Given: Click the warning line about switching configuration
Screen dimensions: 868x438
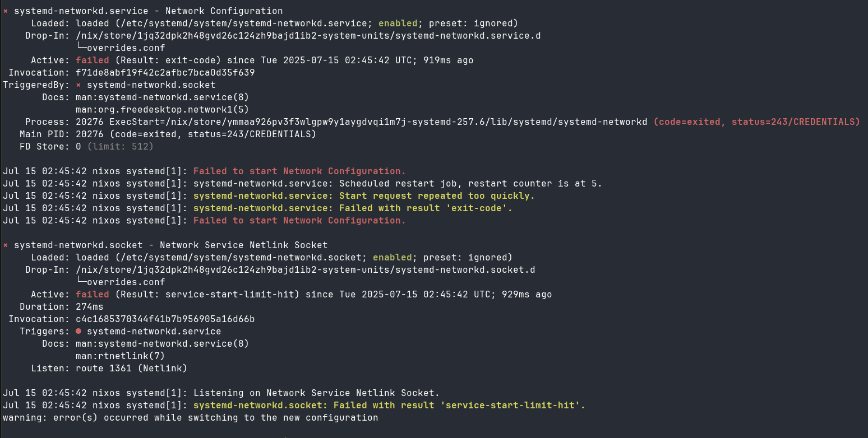Looking at the screenshot, I should (190, 418).
